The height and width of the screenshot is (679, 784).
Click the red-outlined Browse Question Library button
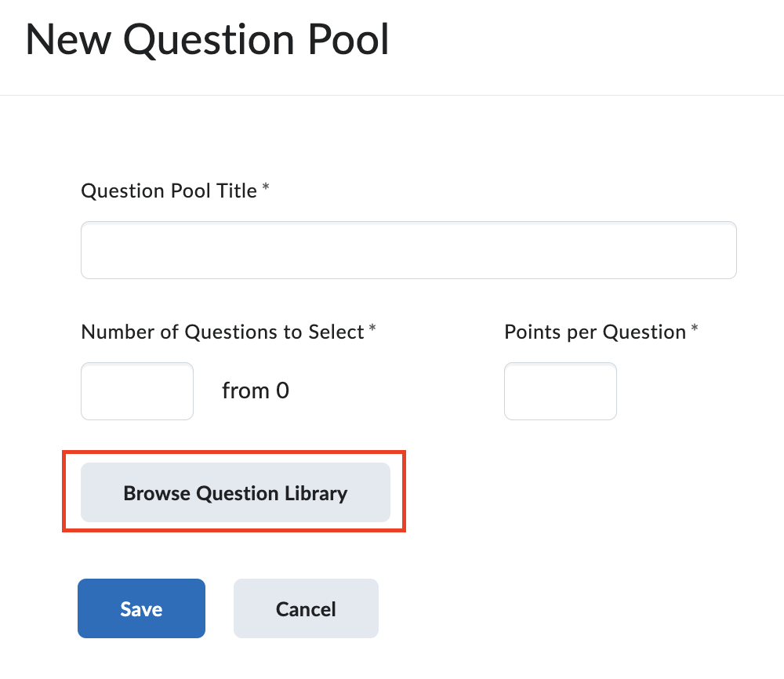pyautogui.click(x=235, y=493)
